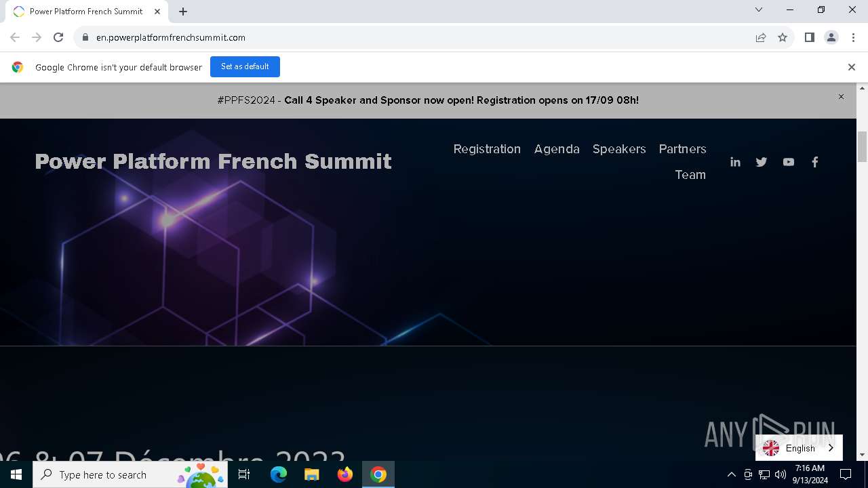Expand the tab search dropdown
The image size is (868, 488).
click(759, 9)
